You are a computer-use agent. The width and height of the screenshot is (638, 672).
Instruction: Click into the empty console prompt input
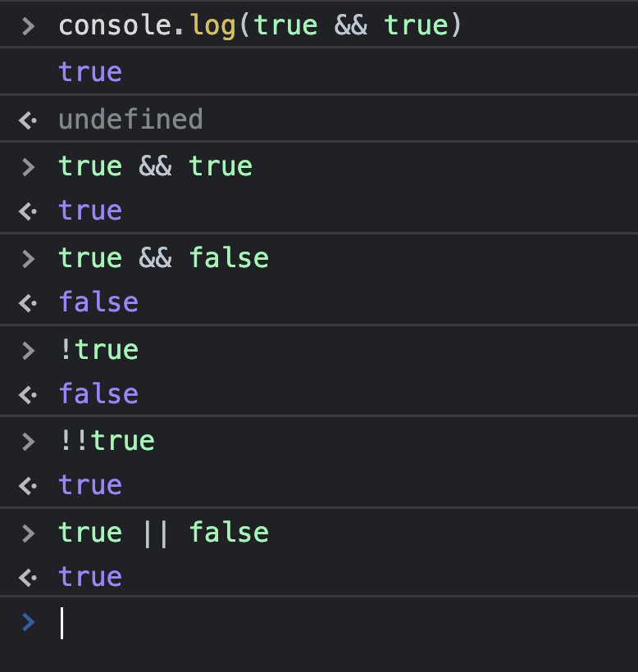click(328, 623)
